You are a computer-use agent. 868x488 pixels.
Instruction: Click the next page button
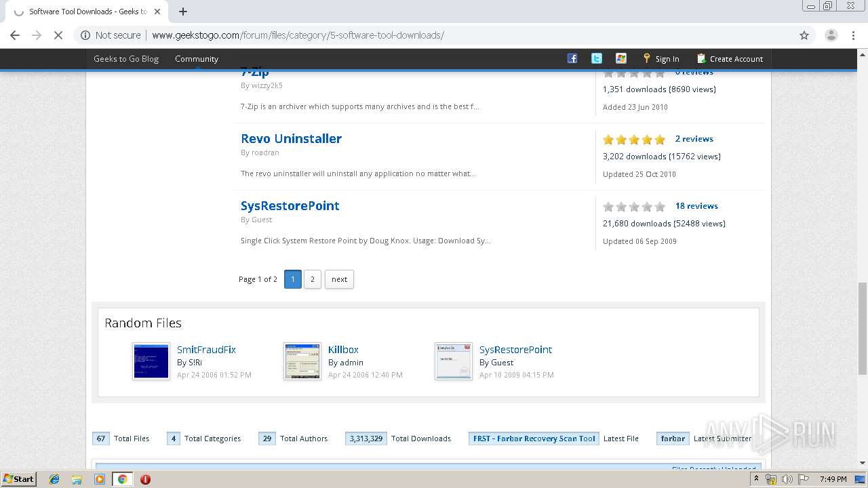coord(339,279)
